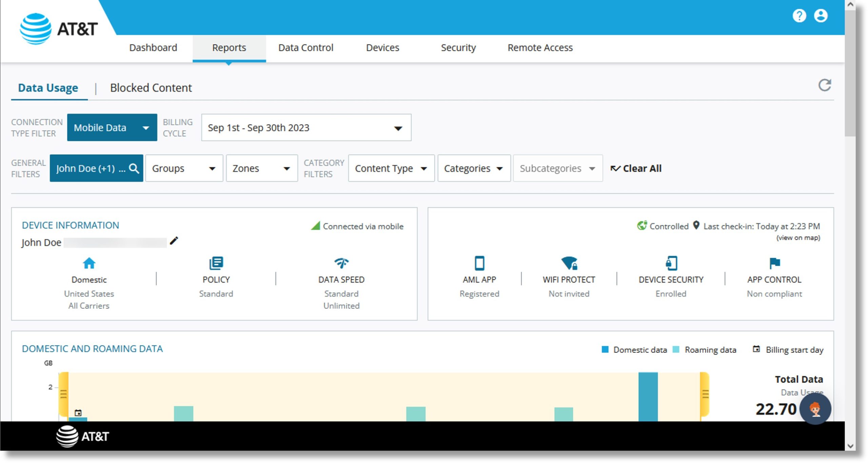Image resolution: width=868 pixels, height=463 pixels.
Task: Toggle Domestic data legend swatch
Action: pyautogui.click(x=605, y=349)
